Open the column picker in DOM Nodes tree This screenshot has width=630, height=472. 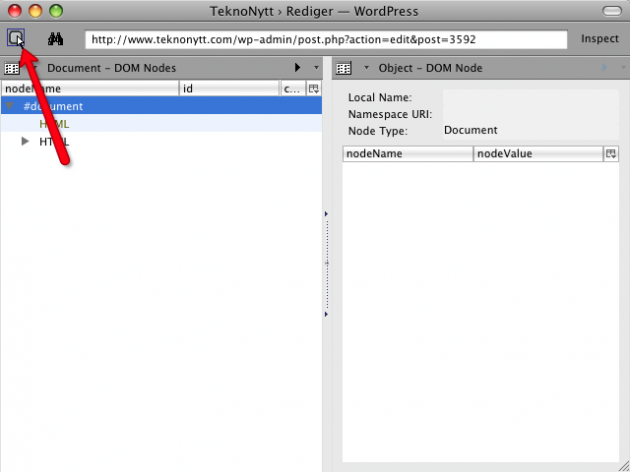(x=313, y=88)
